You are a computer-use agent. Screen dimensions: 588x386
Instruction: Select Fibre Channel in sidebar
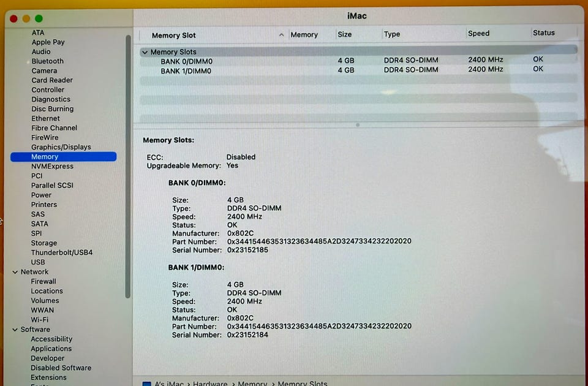pyautogui.click(x=54, y=128)
